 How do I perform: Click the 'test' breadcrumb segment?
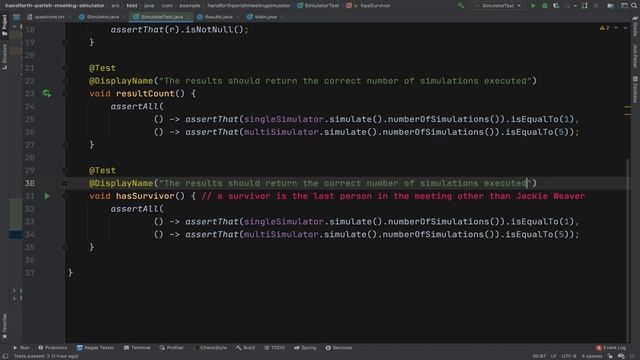pyautogui.click(x=132, y=6)
